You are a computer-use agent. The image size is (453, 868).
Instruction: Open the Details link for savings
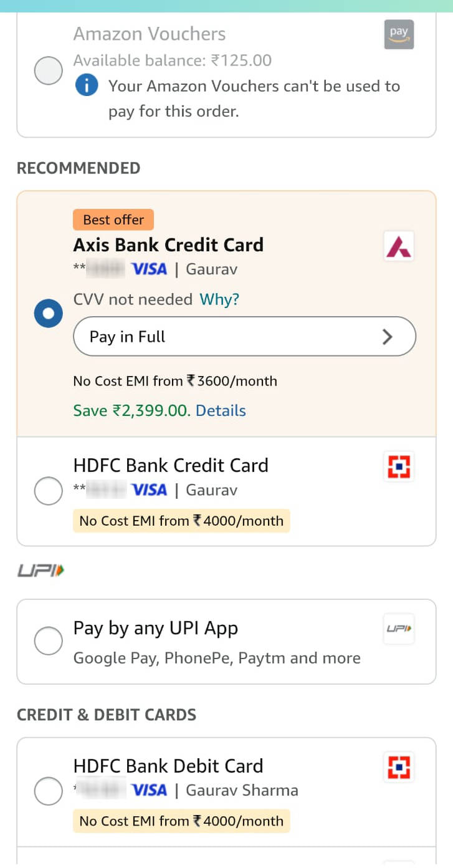tap(221, 410)
